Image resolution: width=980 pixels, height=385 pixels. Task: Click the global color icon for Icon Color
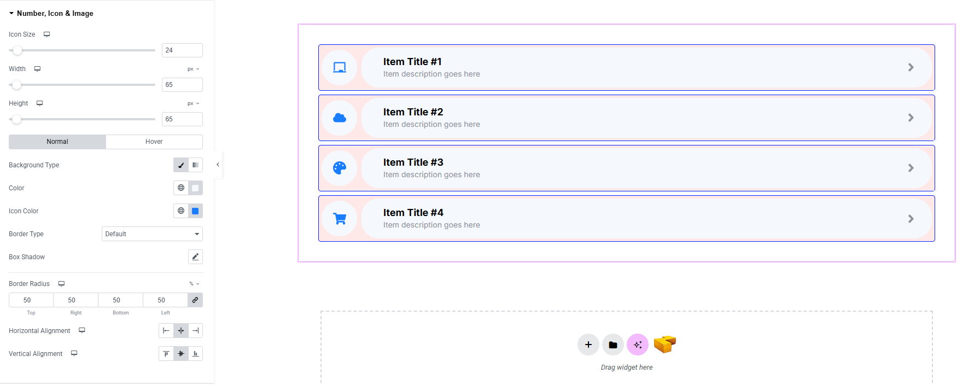click(x=181, y=211)
